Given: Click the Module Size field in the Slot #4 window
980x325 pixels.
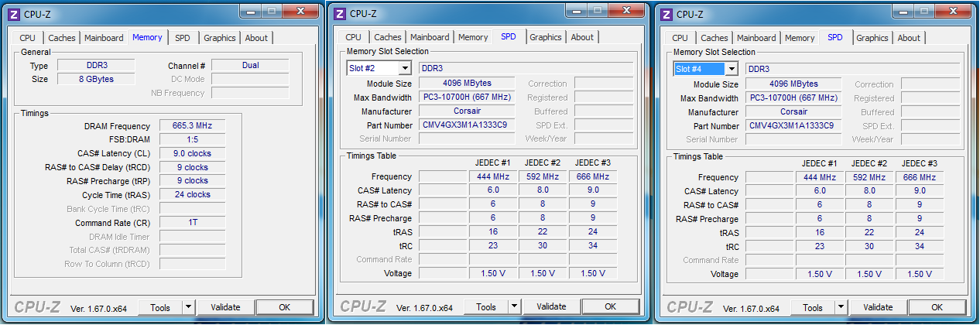Looking at the screenshot, I should 794,84.
